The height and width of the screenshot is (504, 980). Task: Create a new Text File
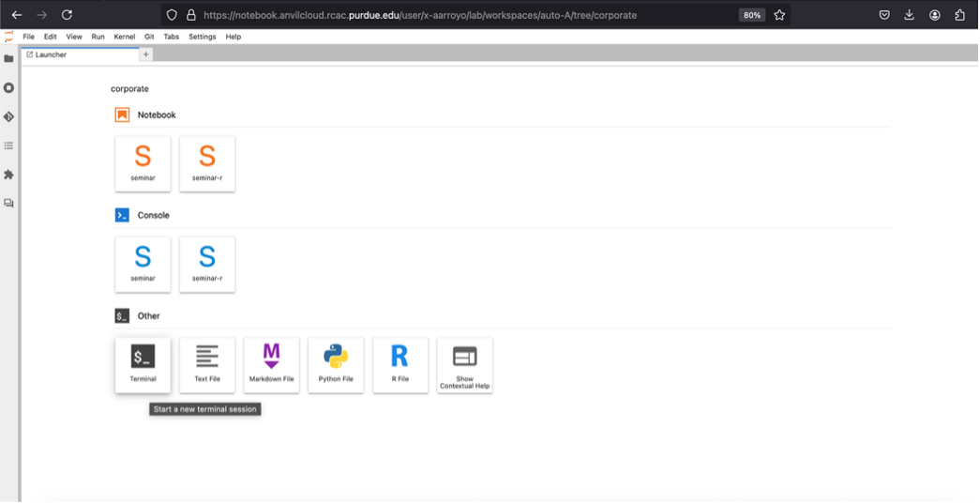click(x=207, y=364)
